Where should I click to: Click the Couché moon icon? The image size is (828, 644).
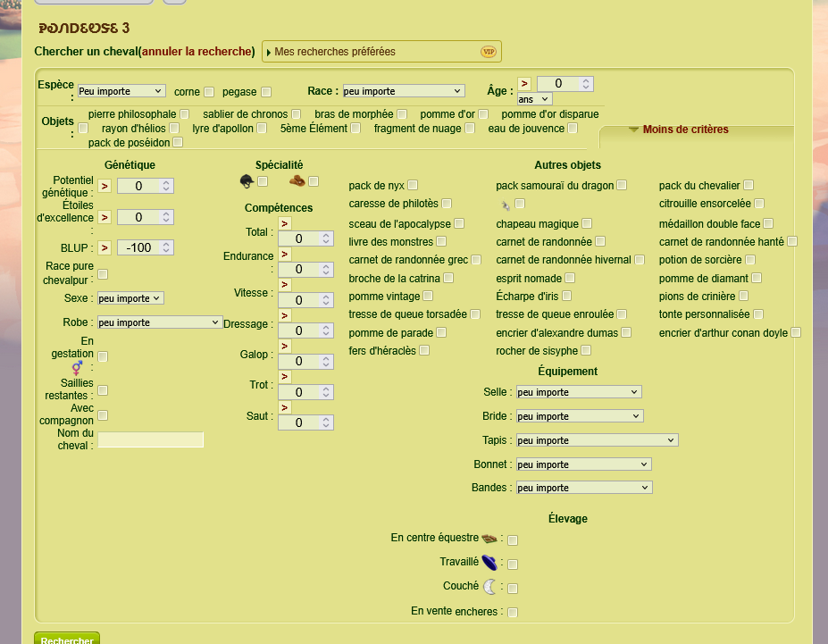point(489,587)
